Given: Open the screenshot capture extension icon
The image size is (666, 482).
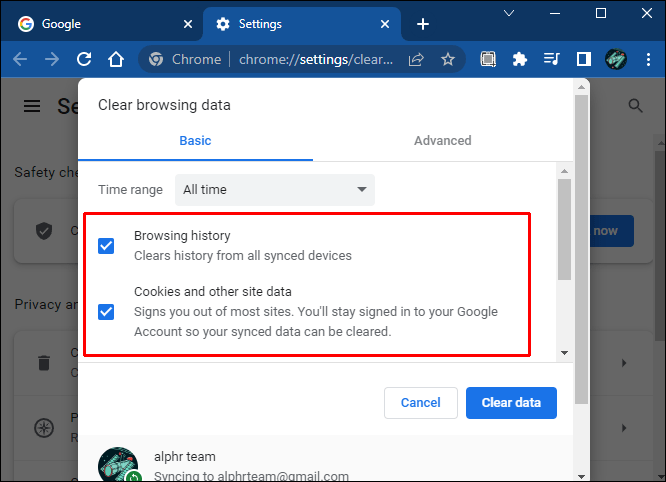Looking at the screenshot, I should pos(488,59).
